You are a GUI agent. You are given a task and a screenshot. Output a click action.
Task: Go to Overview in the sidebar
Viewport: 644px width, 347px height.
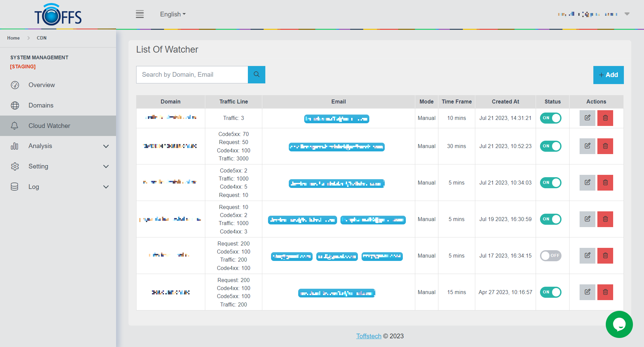(42, 85)
